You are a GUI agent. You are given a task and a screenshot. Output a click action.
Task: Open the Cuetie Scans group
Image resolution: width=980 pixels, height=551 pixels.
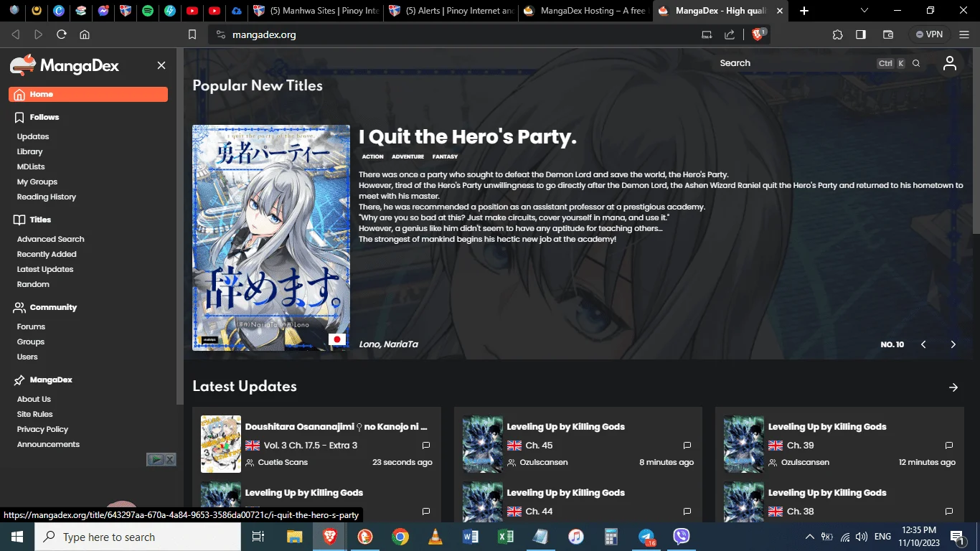tap(283, 462)
